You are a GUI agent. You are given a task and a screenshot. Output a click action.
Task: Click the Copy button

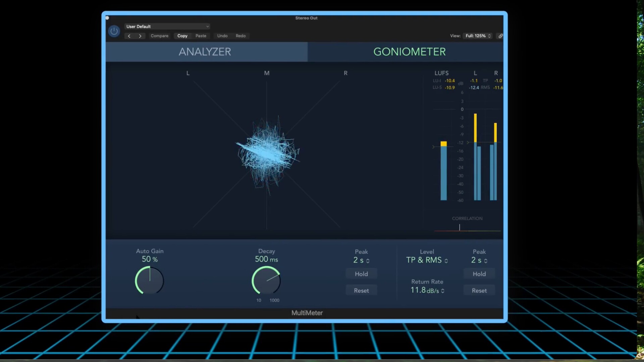coord(182,36)
